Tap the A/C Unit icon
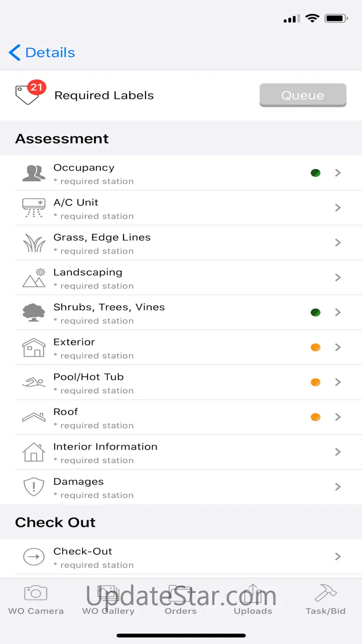This screenshot has width=362, height=644. click(x=34, y=208)
